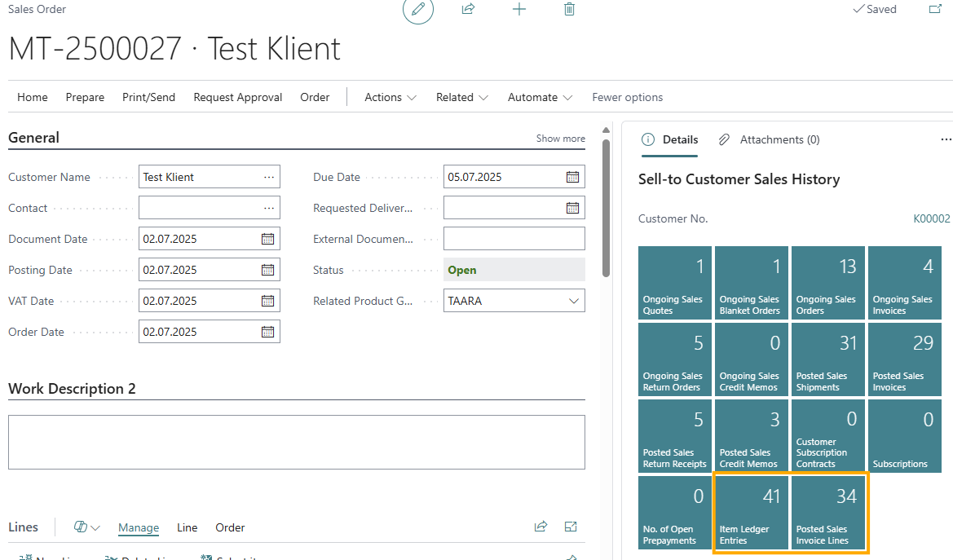Open the Home menu
953x560 pixels.
point(33,97)
